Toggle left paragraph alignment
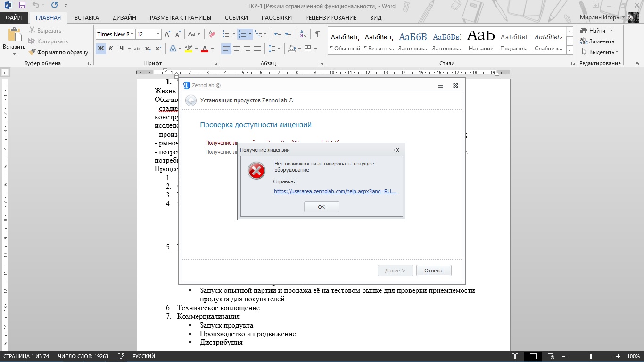The image size is (644, 362). (226, 49)
